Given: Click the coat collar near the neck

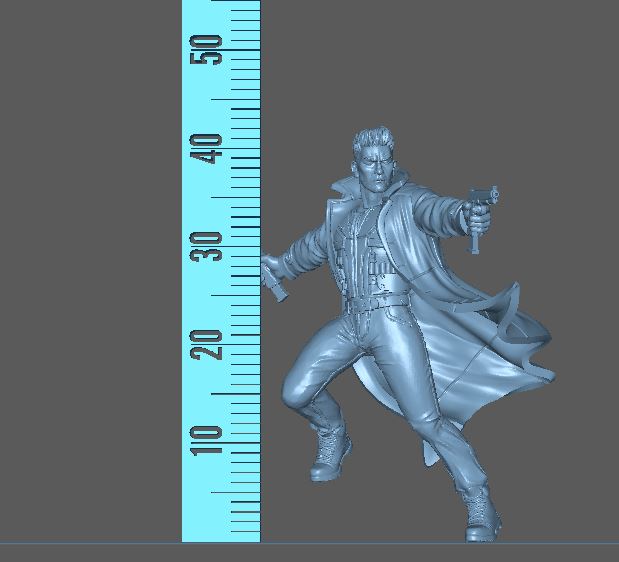Looking at the screenshot, I should (x=346, y=189).
